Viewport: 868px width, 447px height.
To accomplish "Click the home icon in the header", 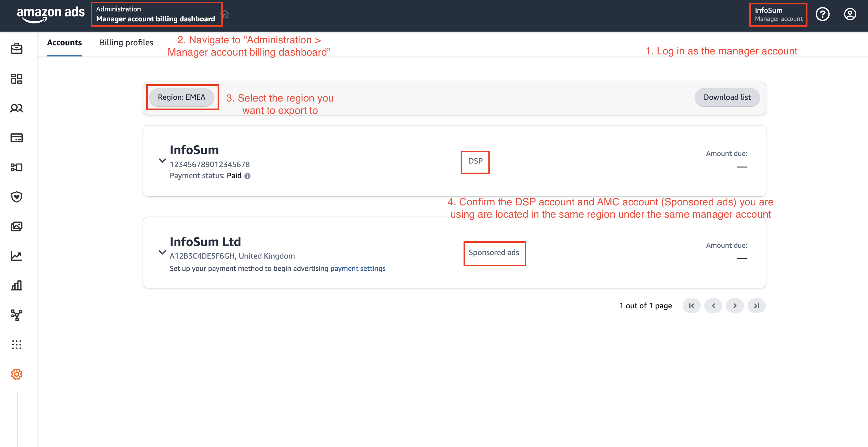I will pyautogui.click(x=225, y=14).
